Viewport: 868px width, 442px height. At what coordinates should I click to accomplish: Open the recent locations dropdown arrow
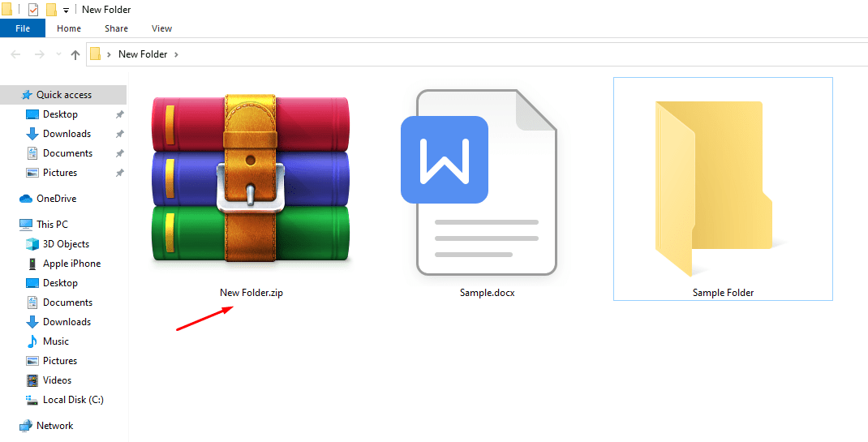click(58, 54)
